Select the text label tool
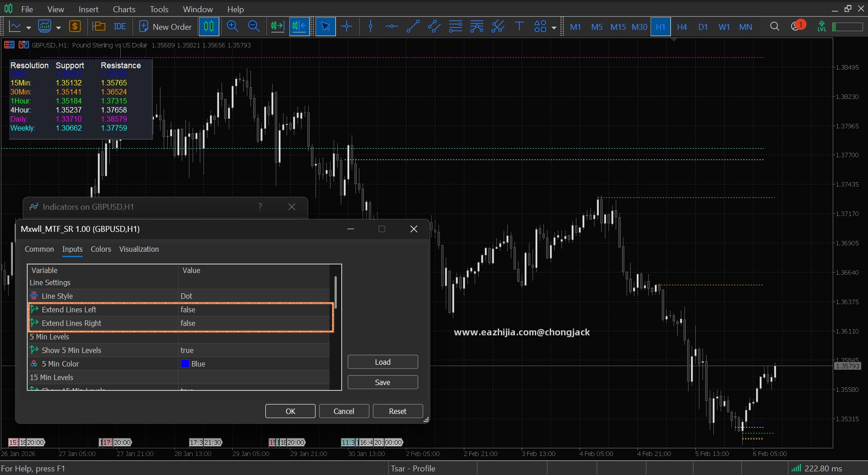Screen dimensions: 868x475 pyautogui.click(x=519, y=27)
